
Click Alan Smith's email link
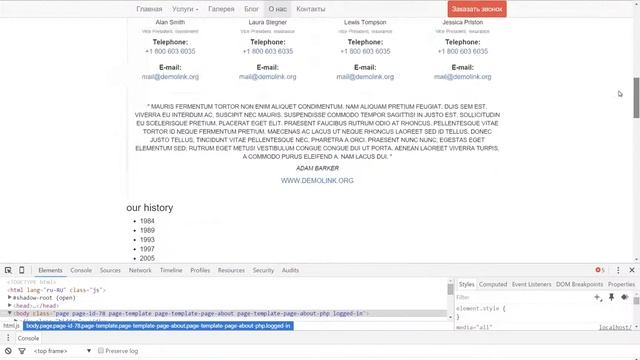coord(170,77)
